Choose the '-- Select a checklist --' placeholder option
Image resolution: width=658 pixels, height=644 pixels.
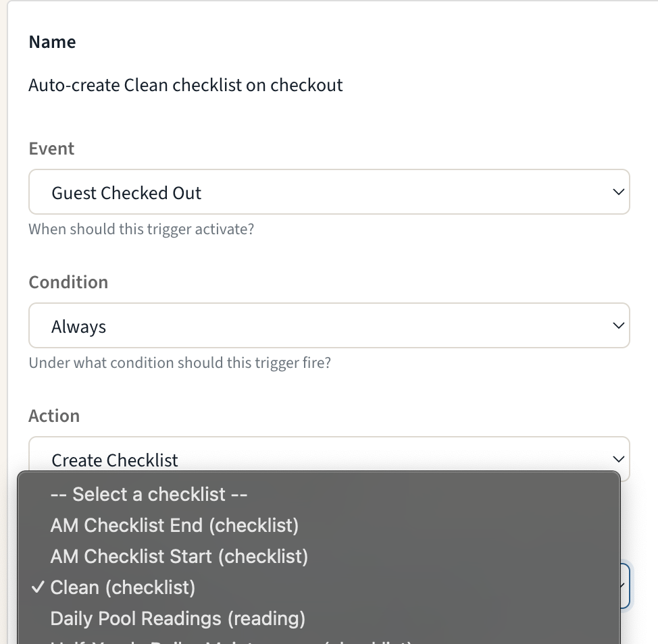click(x=319, y=494)
